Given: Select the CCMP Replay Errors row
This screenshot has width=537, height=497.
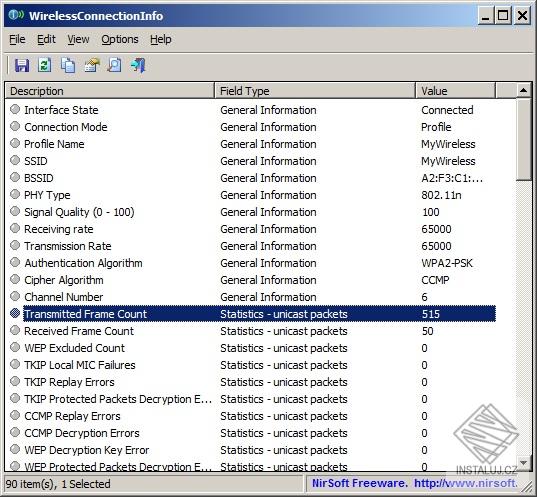Looking at the screenshot, I should [x=252, y=416].
